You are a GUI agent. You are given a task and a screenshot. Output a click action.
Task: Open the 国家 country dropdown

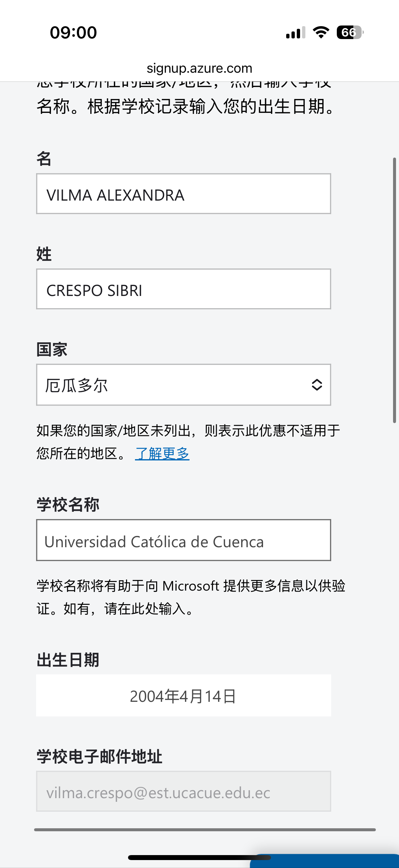point(184,385)
